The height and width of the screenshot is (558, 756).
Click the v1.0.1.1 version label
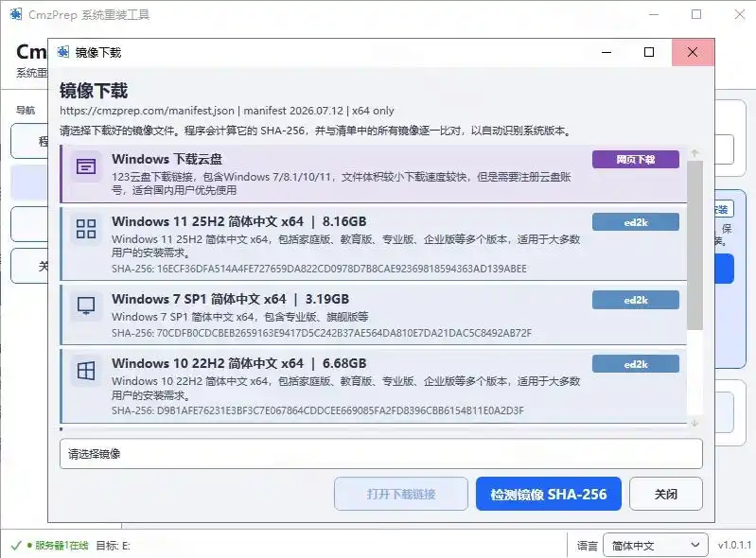(x=734, y=545)
